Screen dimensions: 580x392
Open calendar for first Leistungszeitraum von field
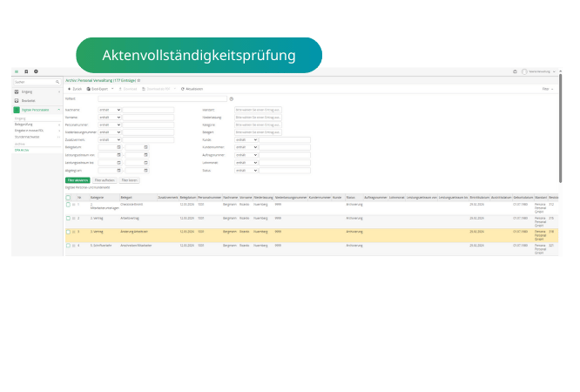tap(118, 155)
